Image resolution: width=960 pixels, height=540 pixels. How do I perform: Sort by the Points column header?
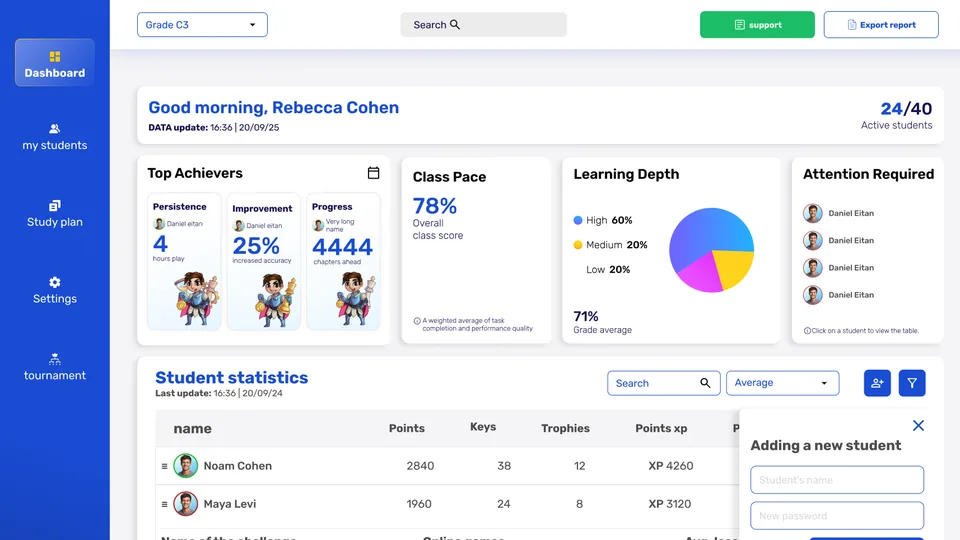coord(407,428)
